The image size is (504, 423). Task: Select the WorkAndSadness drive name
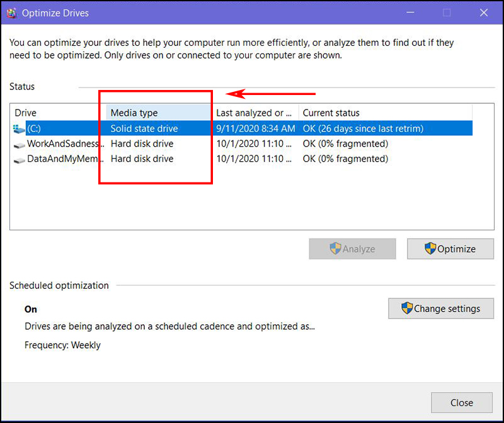click(x=63, y=144)
